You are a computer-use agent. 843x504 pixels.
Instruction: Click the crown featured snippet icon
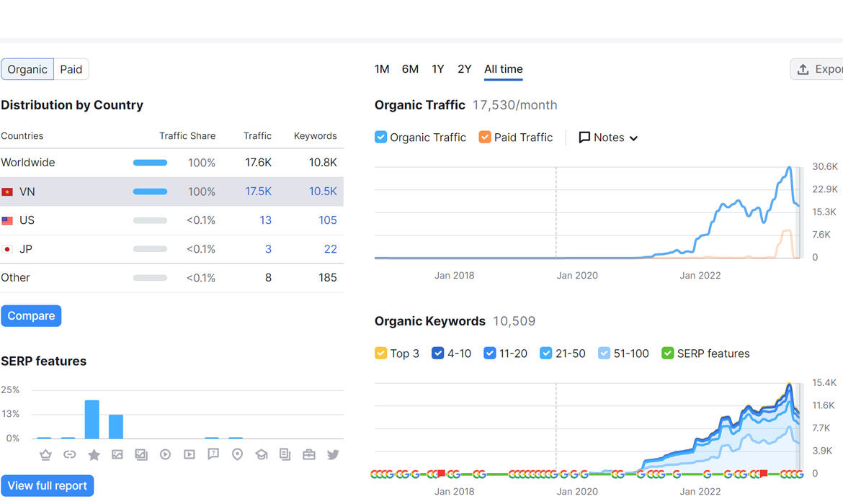point(45,454)
